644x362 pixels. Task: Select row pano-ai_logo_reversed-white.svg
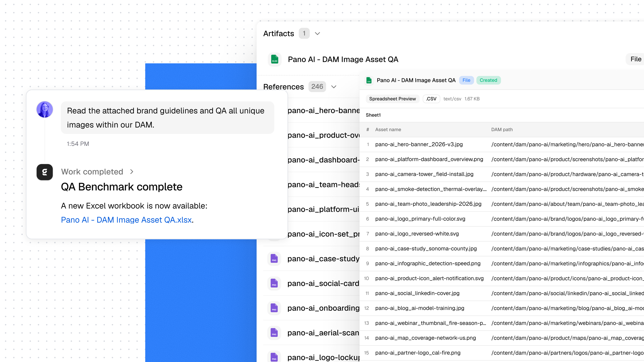(502, 234)
